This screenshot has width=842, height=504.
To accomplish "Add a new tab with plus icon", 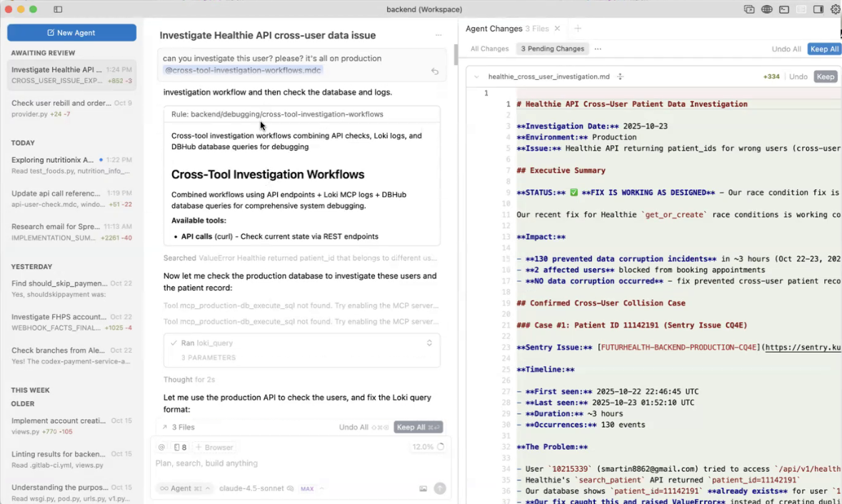I will 578,29.
